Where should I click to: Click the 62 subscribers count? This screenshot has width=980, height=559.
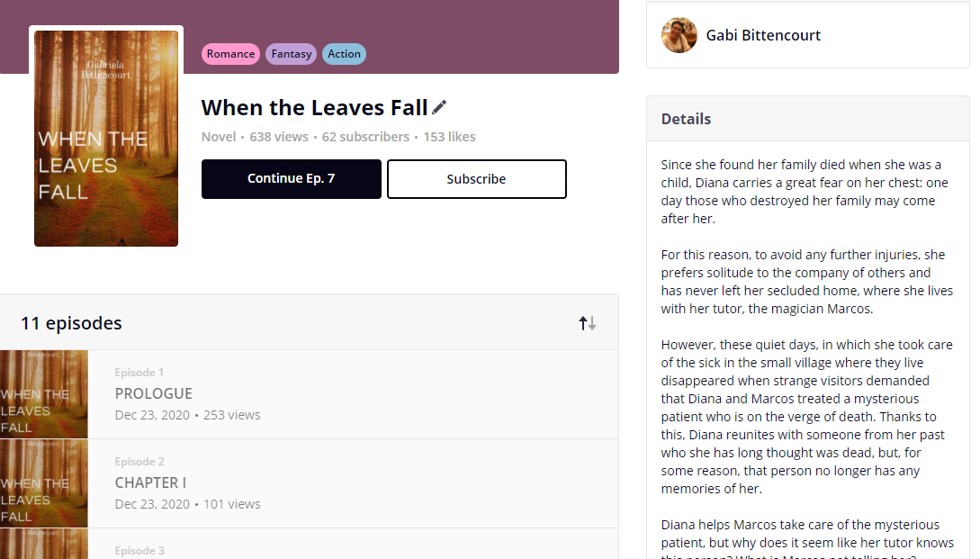[x=365, y=137]
